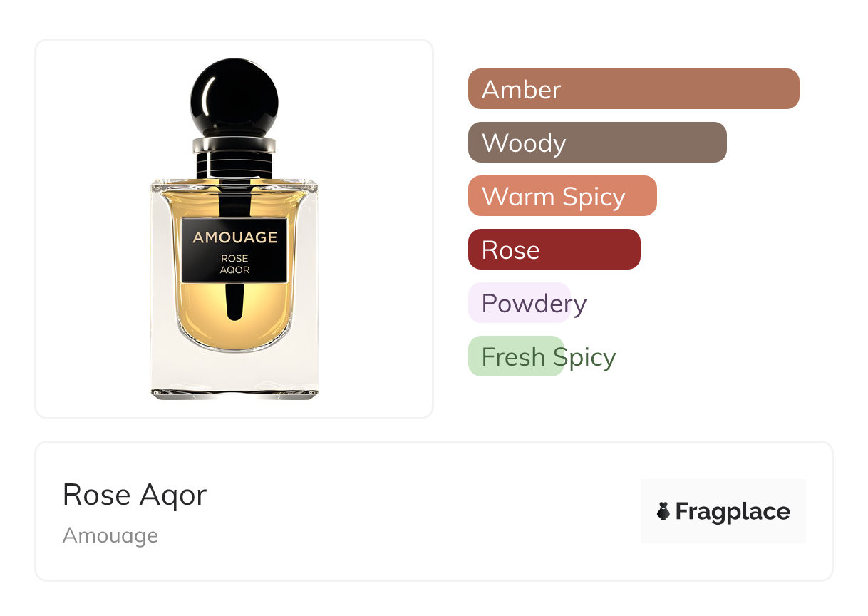Click the black bottle cap in image
Image resolution: width=868 pixels, height=616 pixels.
[x=234, y=97]
